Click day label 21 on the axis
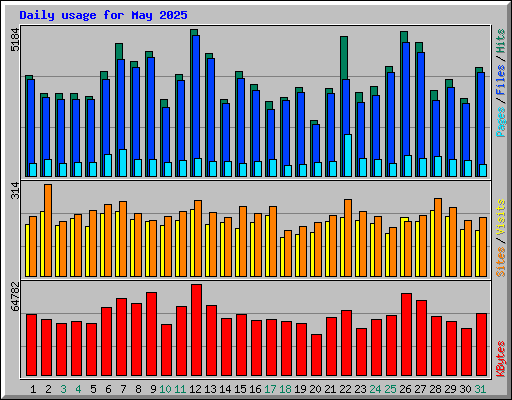This screenshot has width=512, height=400. click(x=330, y=389)
